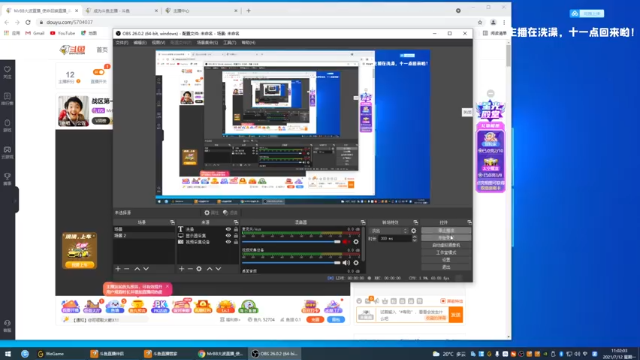Click the gamepad icon in Douyu sidebar
The image size is (640, 360).
click(x=7, y=152)
